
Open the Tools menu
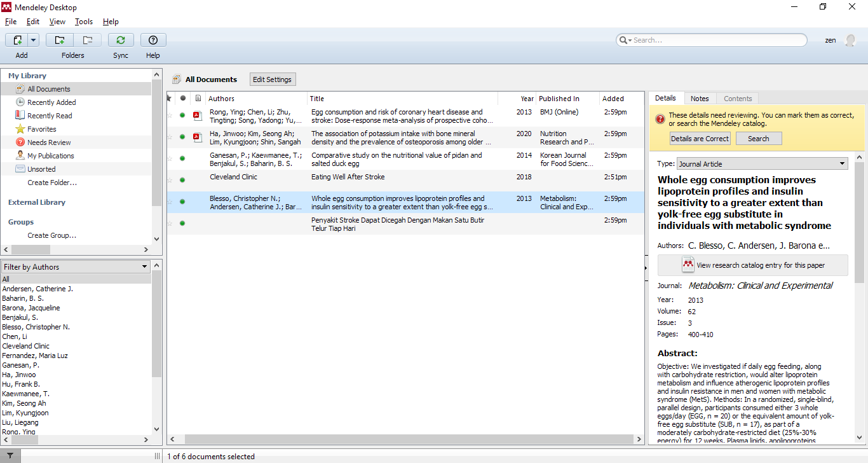click(84, 22)
